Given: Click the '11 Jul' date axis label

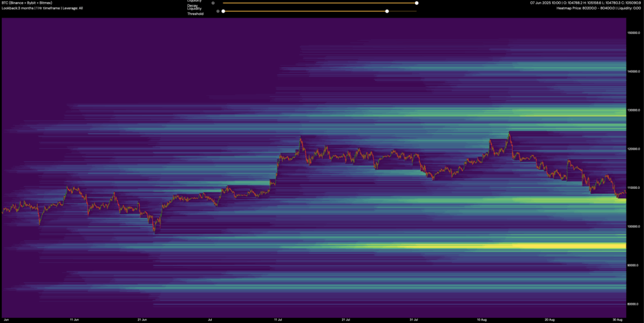Looking at the screenshot, I should click(278, 320).
